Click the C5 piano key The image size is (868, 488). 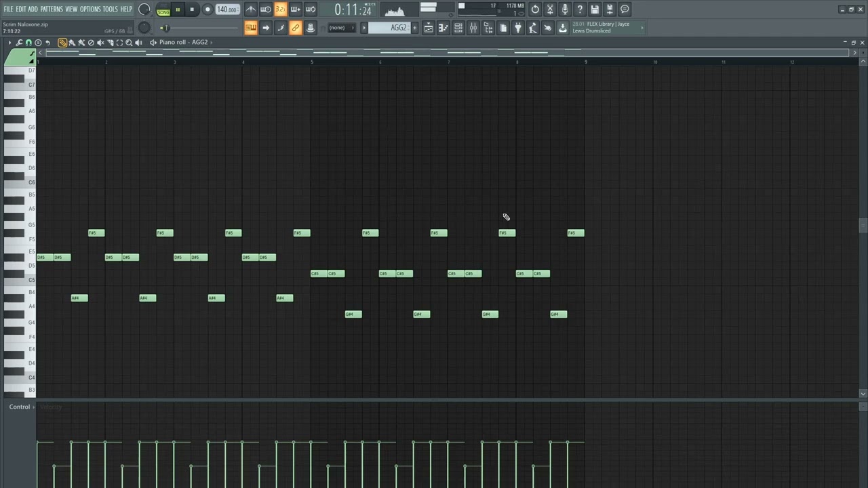click(20, 279)
